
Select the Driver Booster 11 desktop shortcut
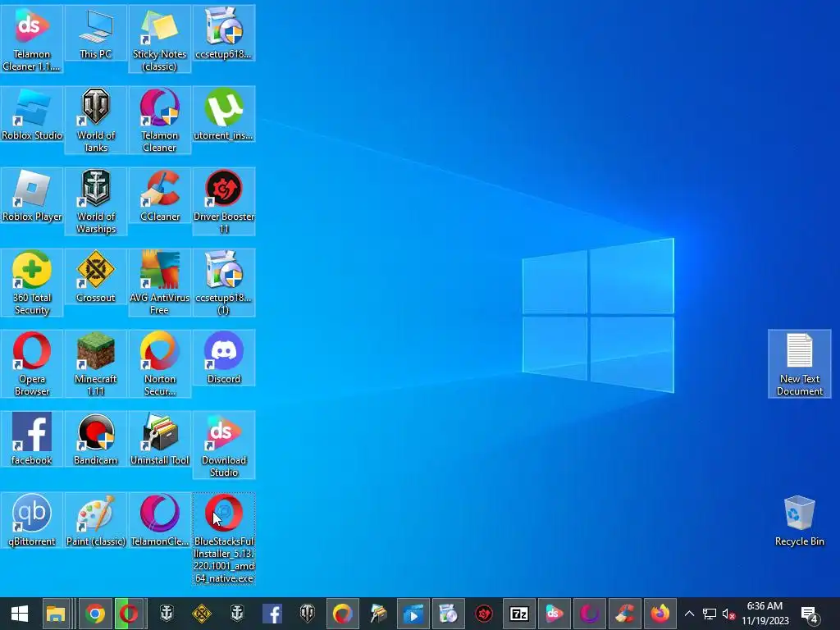[x=223, y=202]
